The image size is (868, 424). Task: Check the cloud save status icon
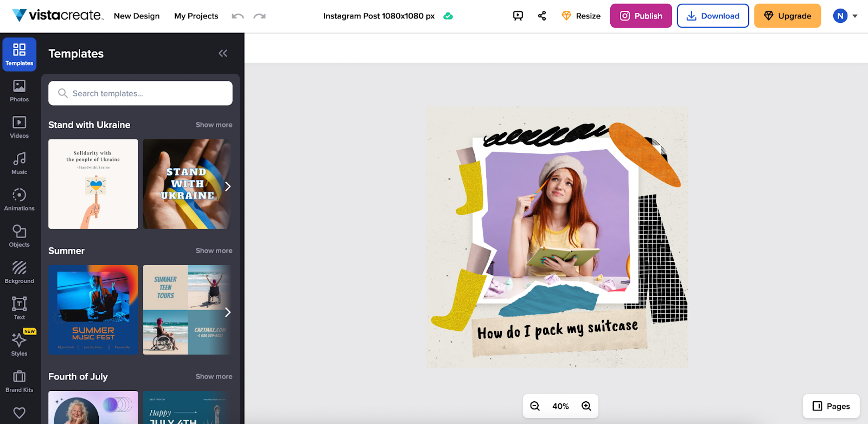(x=448, y=16)
